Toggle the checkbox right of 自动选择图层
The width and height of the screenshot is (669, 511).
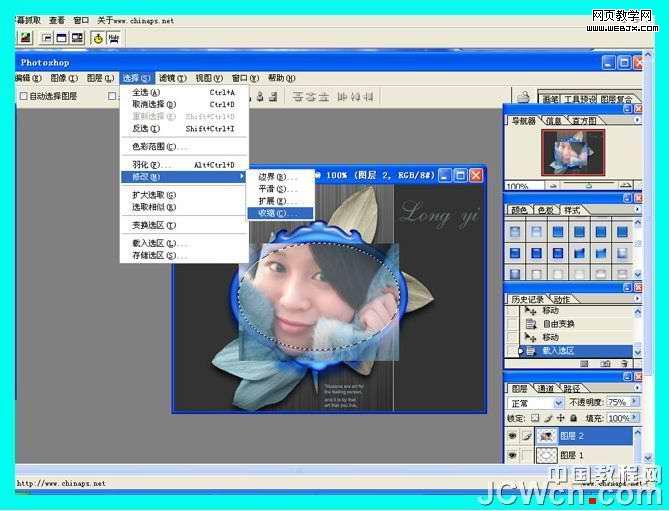(x=112, y=96)
